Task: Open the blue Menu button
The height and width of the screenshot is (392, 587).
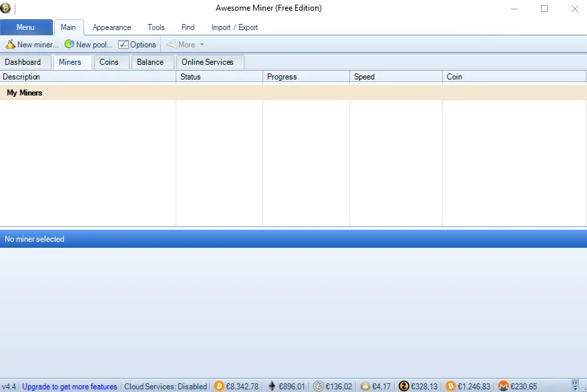Action: coord(26,27)
